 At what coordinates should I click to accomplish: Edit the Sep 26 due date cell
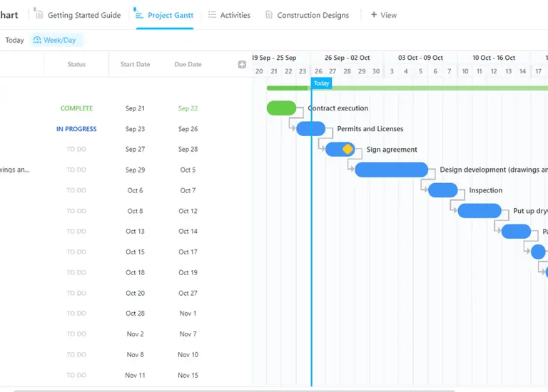(188, 129)
